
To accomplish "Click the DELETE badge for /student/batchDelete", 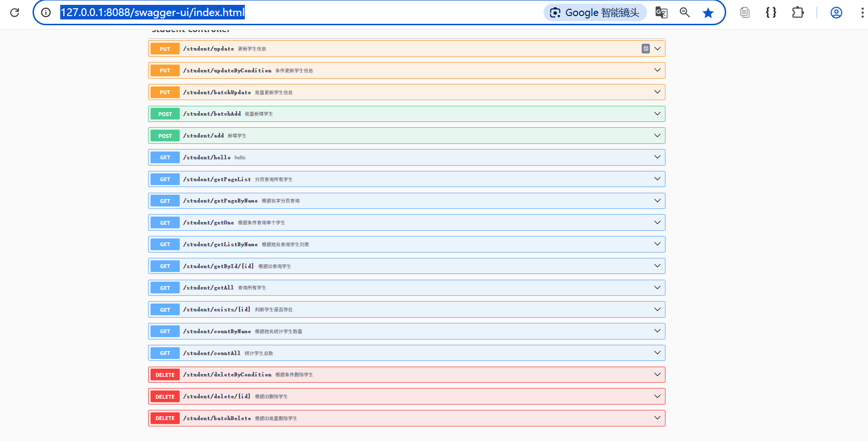I will click(x=165, y=418).
